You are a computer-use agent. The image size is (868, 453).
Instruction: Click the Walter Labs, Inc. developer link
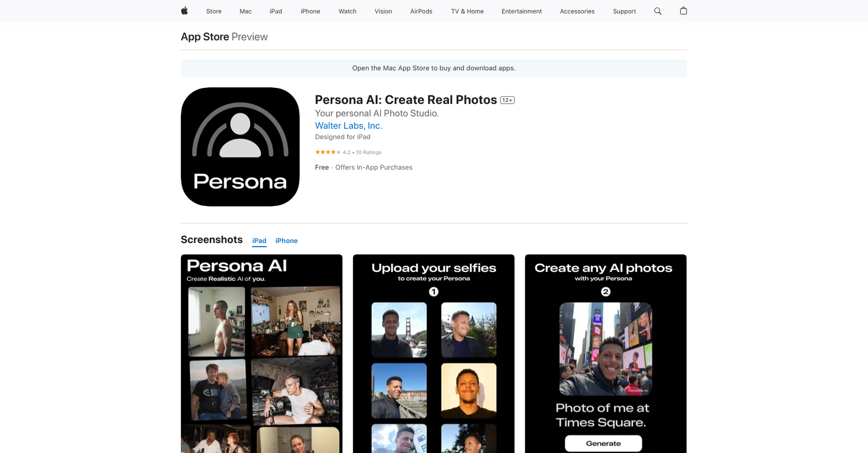(348, 126)
